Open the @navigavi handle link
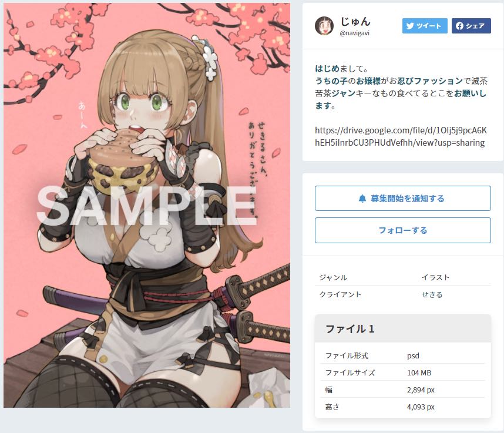 (355, 33)
